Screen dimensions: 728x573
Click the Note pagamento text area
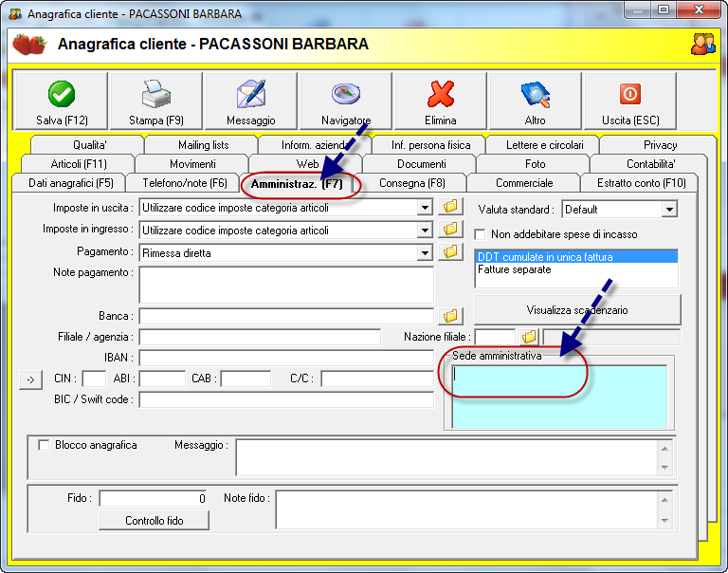pos(286,285)
